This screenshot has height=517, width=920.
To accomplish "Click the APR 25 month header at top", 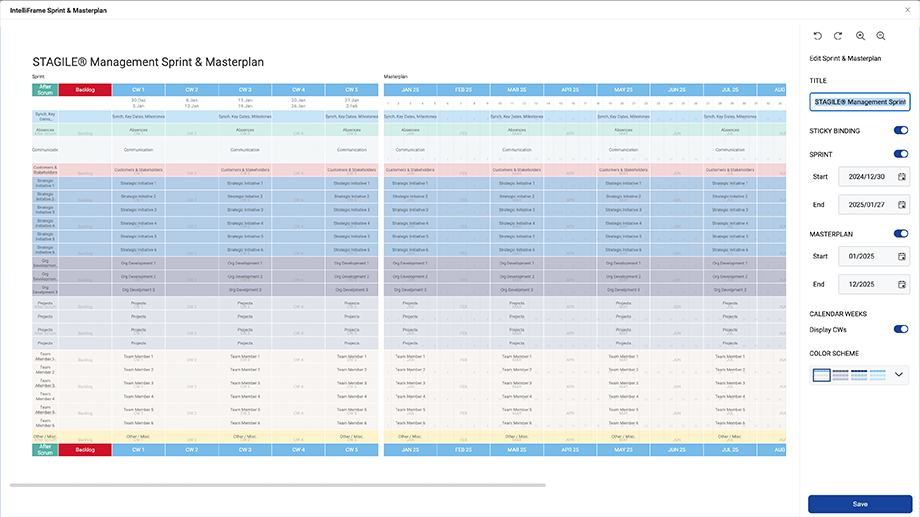I will (570, 90).
